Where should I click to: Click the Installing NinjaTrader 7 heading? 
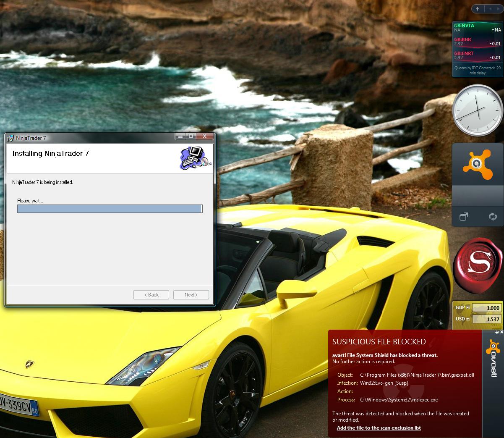click(50, 154)
